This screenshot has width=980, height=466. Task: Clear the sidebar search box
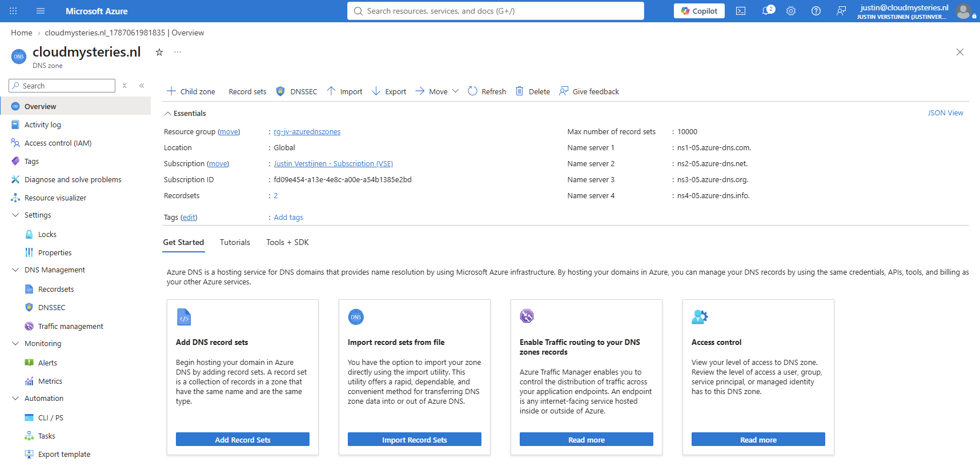[124, 86]
